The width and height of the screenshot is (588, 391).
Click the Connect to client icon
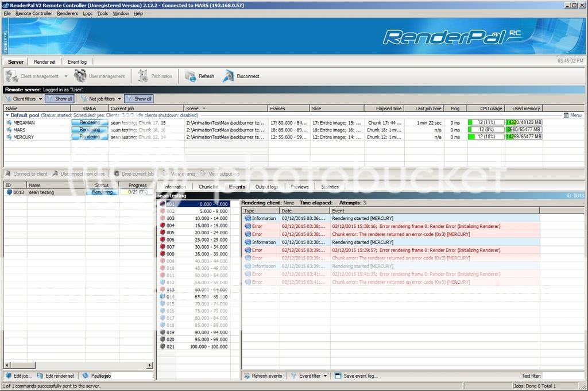[x=8, y=173]
